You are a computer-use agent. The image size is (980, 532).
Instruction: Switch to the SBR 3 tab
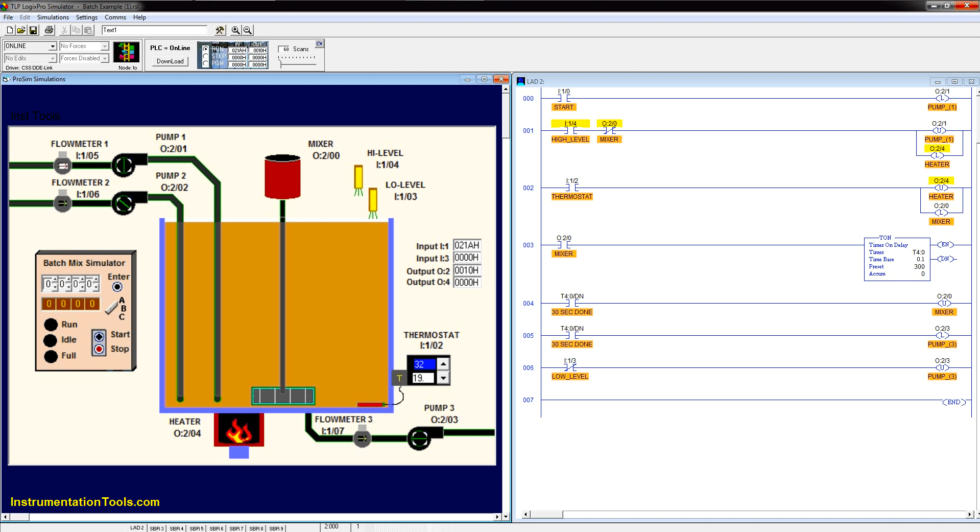click(x=157, y=528)
